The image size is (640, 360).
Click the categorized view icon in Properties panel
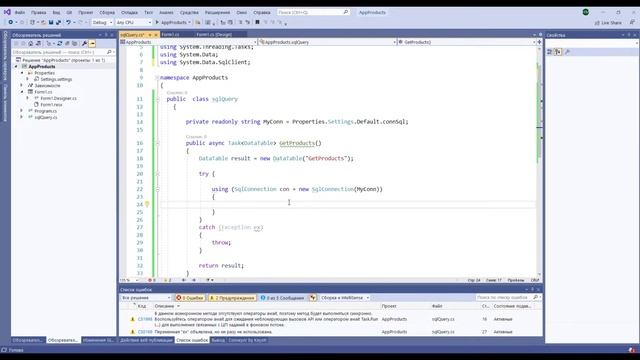click(550, 52)
